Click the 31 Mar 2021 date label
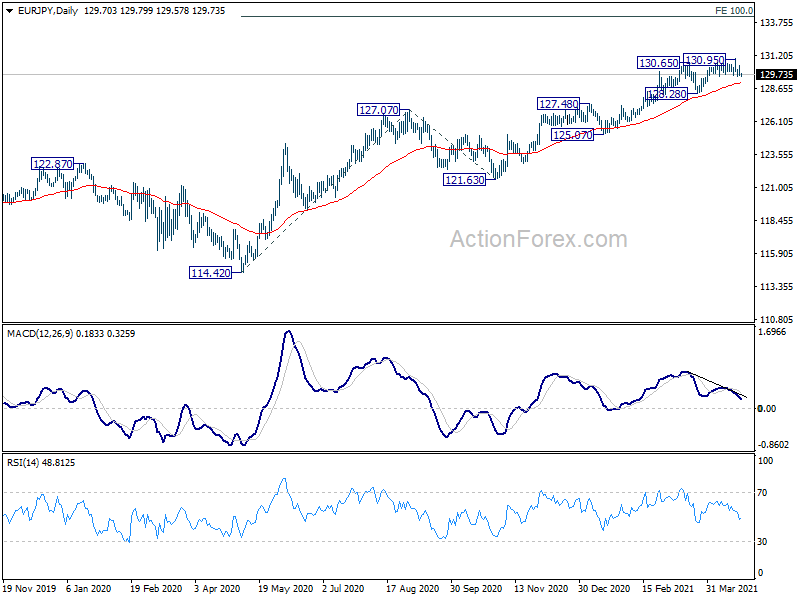This screenshot has width=800, height=600. point(732,588)
